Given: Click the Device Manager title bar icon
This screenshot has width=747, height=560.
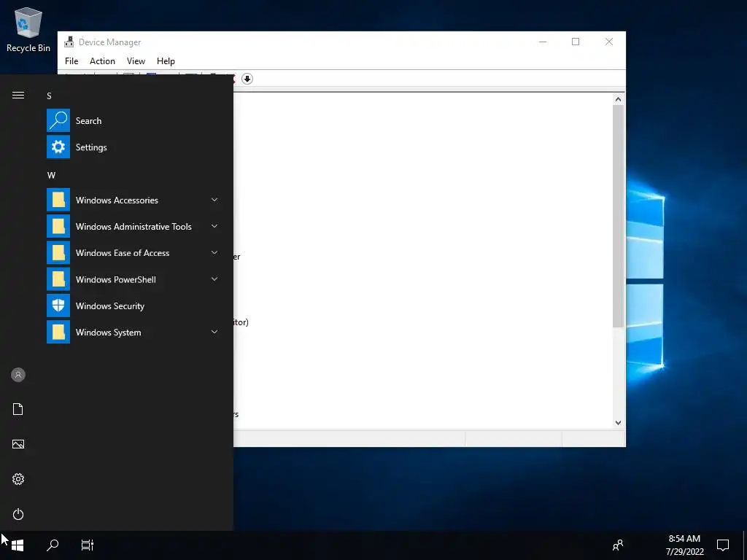Looking at the screenshot, I should (69, 42).
